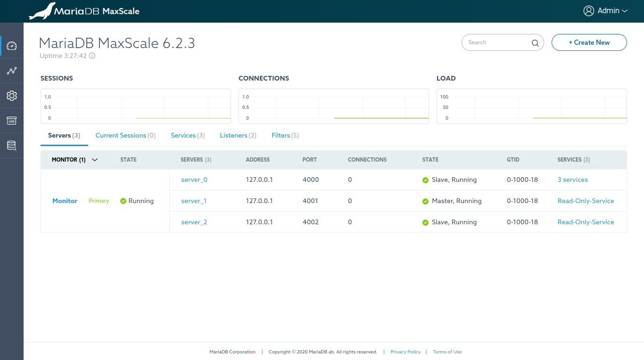This screenshot has height=360, width=644.
Task: Open the Settings gear sidebar icon
Action: click(x=12, y=96)
